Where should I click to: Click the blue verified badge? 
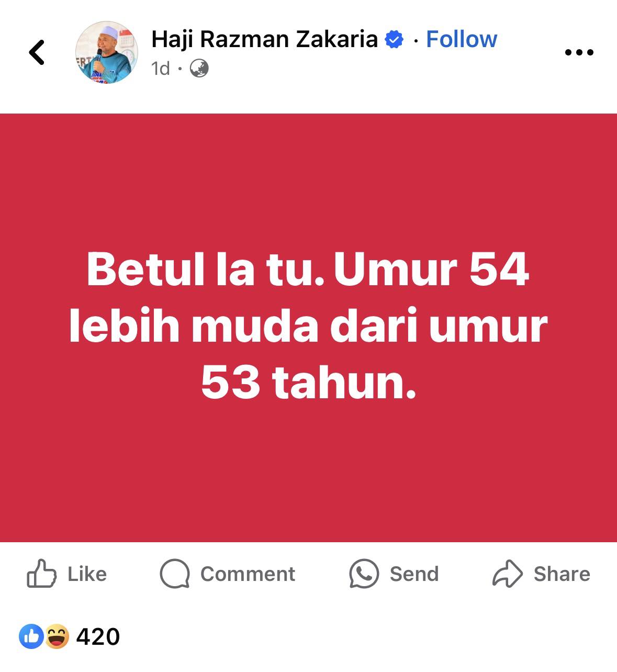coord(395,40)
